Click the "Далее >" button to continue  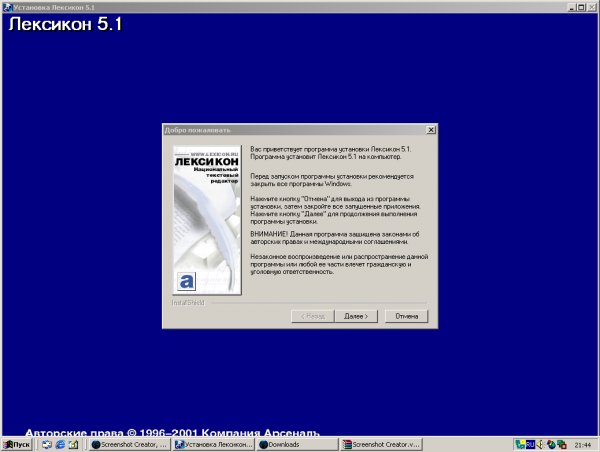[356, 316]
